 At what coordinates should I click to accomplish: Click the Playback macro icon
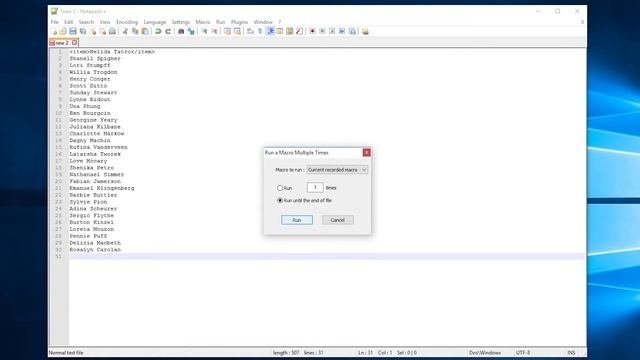pos(332,31)
